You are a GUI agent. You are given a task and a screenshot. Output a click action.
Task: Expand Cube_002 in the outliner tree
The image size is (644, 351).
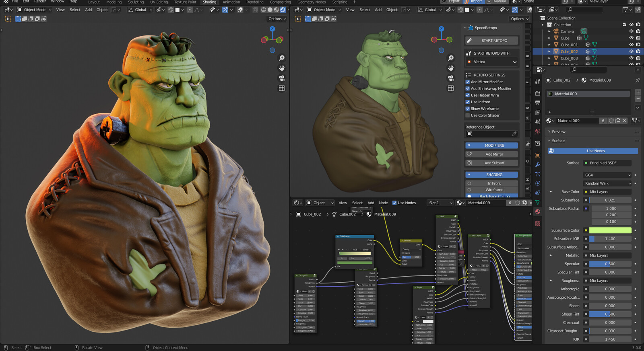point(549,51)
